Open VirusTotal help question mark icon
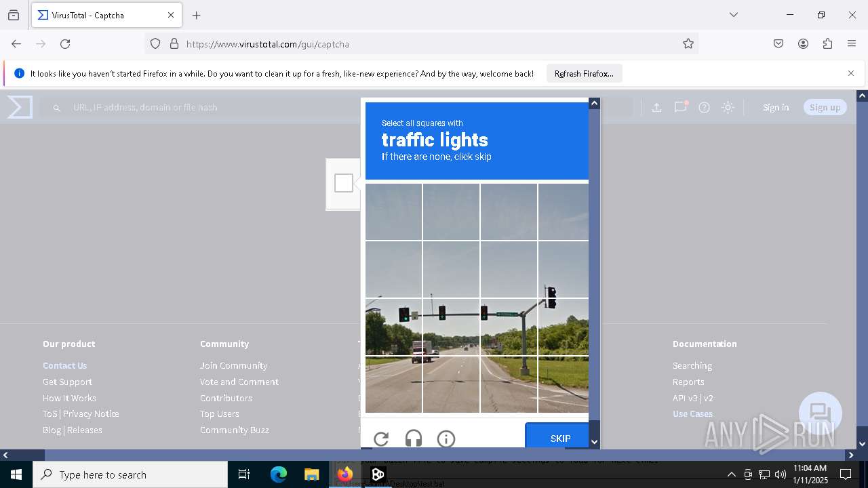This screenshot has width=868, height=488. point(704,107)
